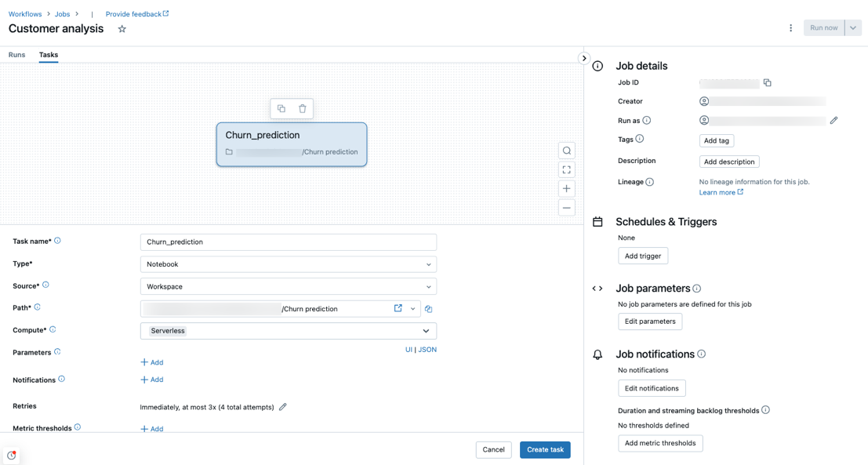
Task: Open the job overflow kebab menu
Action: [791, 27]
